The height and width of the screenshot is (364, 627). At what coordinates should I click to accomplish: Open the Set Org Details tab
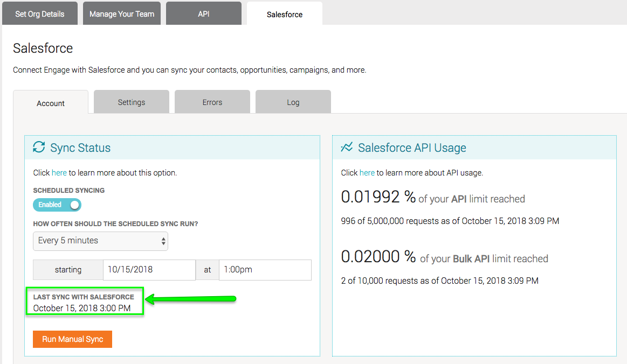point(39,13)
